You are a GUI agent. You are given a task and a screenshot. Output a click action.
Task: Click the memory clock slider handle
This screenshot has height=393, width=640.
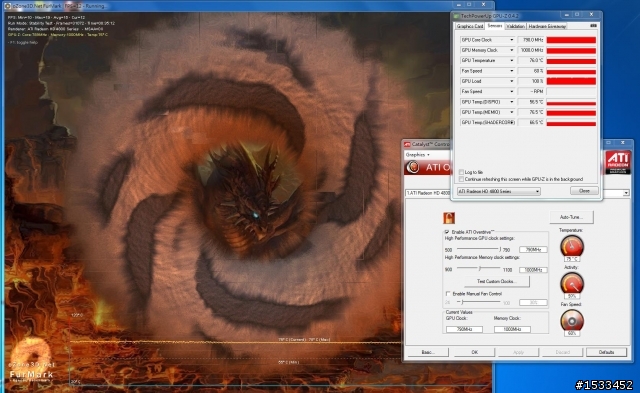(480, 268)
